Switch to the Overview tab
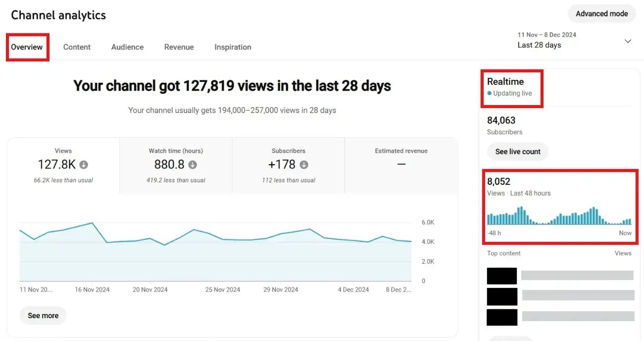644x341 pixels. 27,47
